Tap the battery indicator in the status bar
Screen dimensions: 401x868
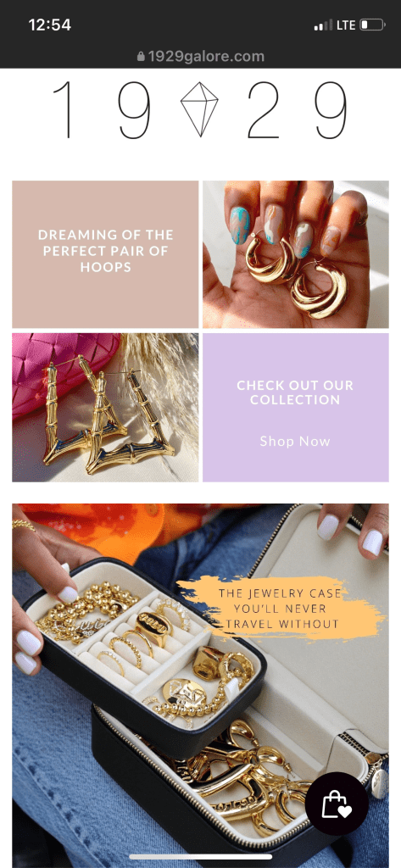(x=372, y=25)
